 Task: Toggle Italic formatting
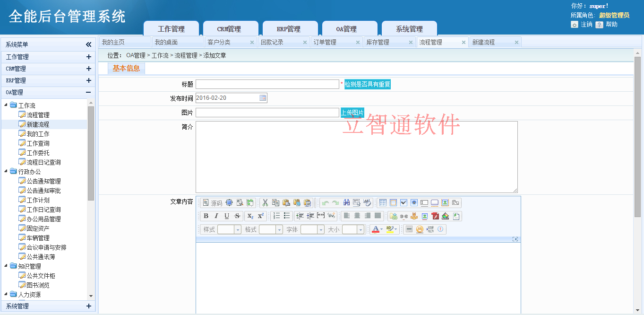(216, 216)
